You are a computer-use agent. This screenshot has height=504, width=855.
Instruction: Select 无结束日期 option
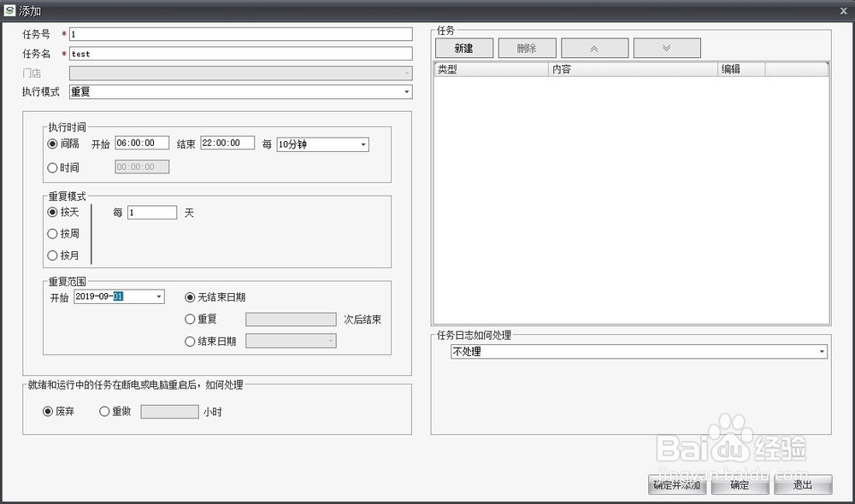pyautogui.click(x=190, y=297)
